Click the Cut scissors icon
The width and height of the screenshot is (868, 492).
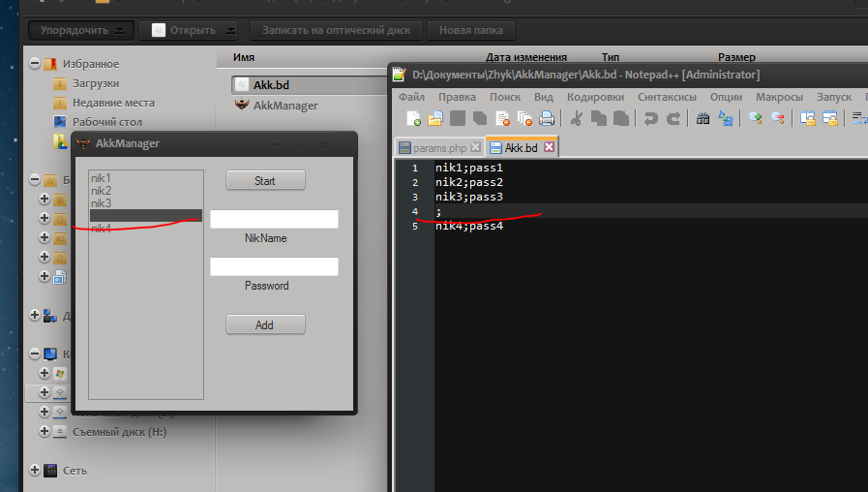[577, 119]
